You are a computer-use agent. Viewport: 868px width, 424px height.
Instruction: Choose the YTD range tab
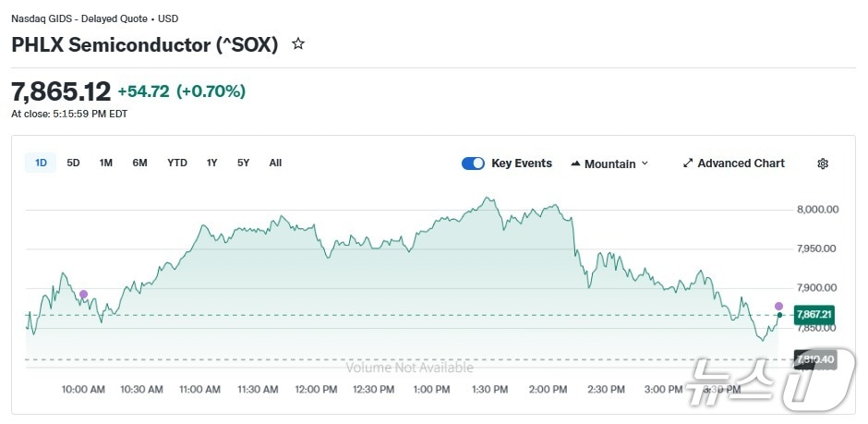[x=177, y=164]
